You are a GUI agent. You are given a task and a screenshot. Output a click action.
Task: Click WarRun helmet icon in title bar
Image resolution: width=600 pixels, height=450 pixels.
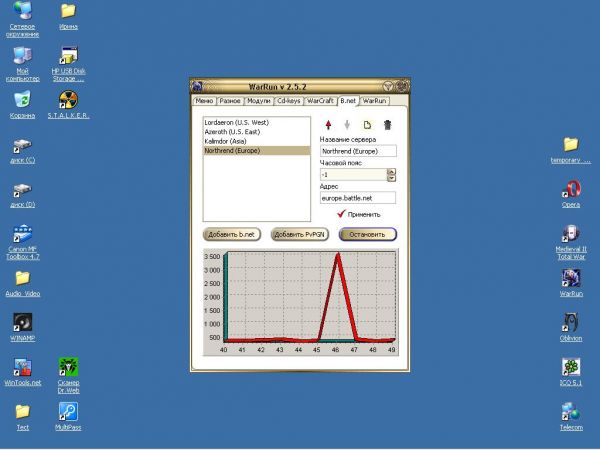tap(197, 86)
